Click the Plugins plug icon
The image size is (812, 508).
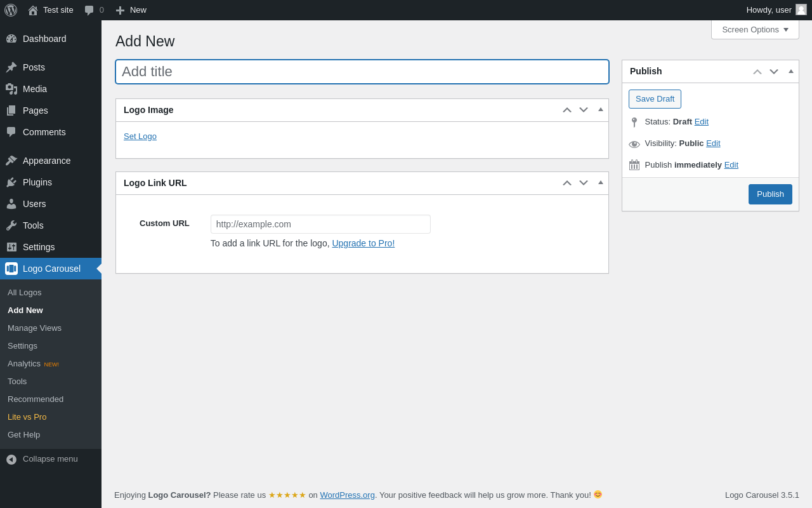click(x=11, y=182)
